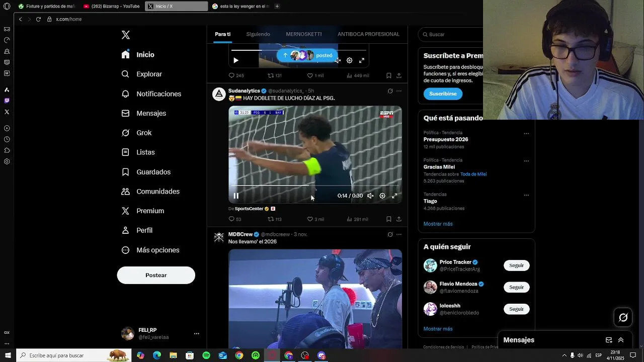Switch to ANTIBOCA PROFESIONAL tab
The height and width of the screenshot is (362, 644).
[368, 34]
